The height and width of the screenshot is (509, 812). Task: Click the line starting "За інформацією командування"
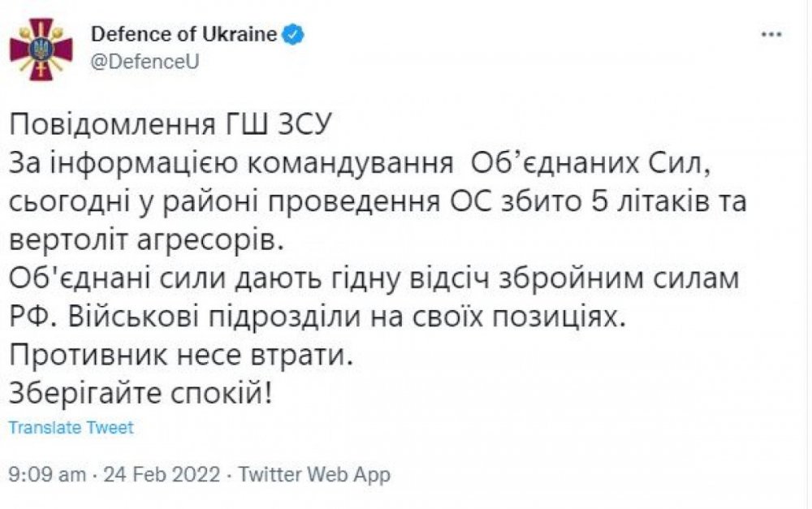(358, 164)
